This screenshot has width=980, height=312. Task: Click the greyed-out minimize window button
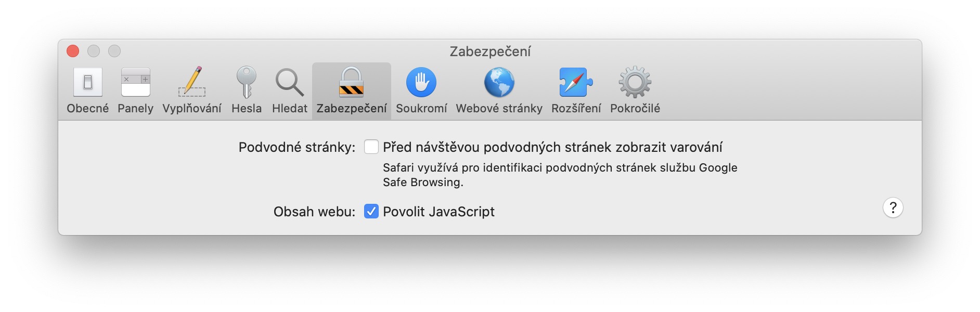[x=94, y=51]
